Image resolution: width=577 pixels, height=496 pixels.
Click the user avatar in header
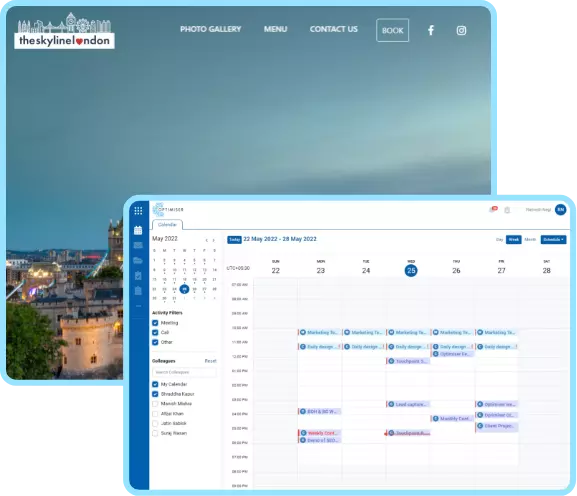[x=560, y=210]
